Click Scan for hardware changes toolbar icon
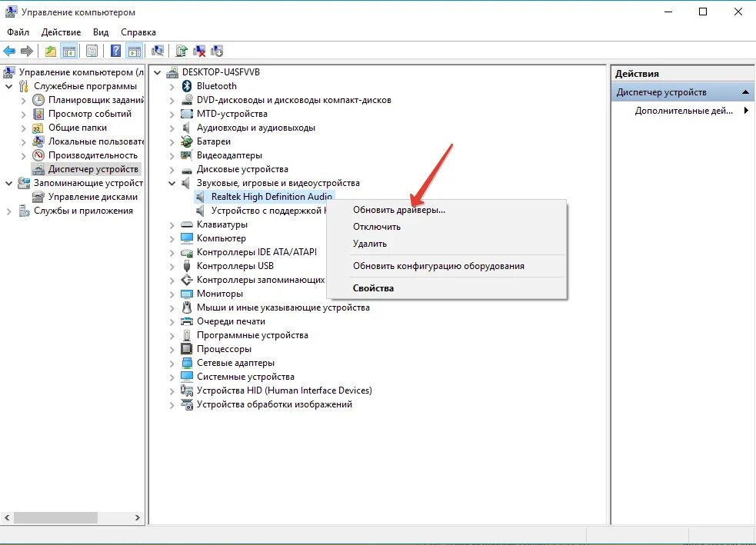The image size is (756, 545). [158, 51]
